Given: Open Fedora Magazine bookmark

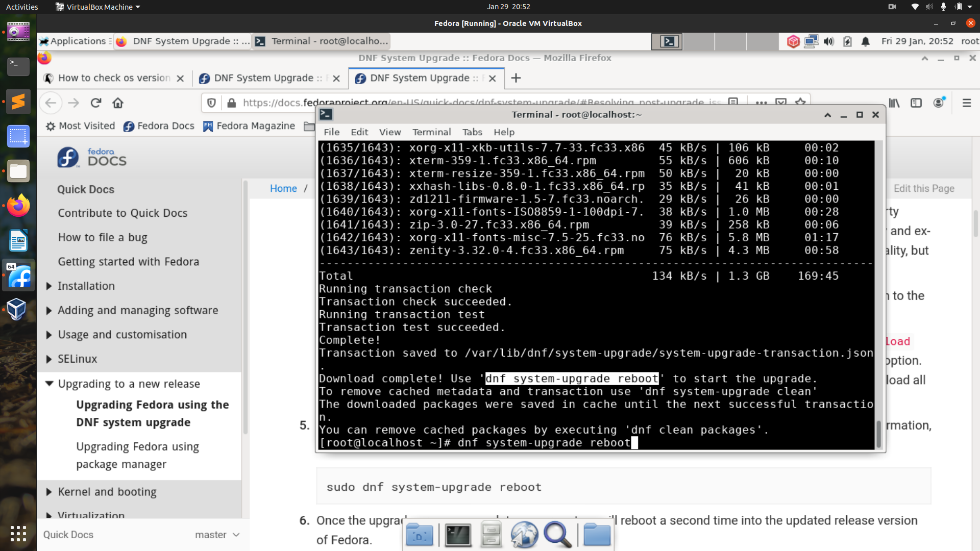Looking at the screenshot, I should click(249, 126).
